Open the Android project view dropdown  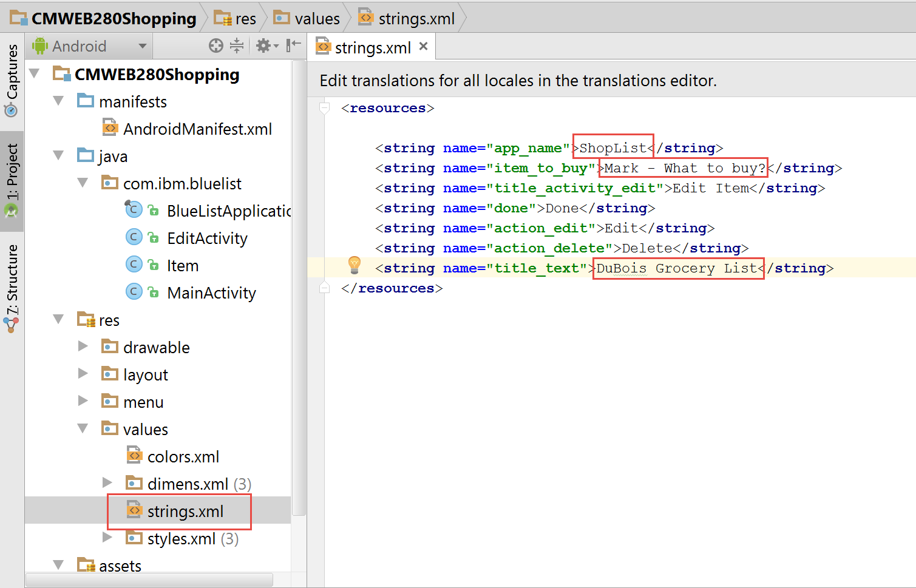tap(90, 46)
